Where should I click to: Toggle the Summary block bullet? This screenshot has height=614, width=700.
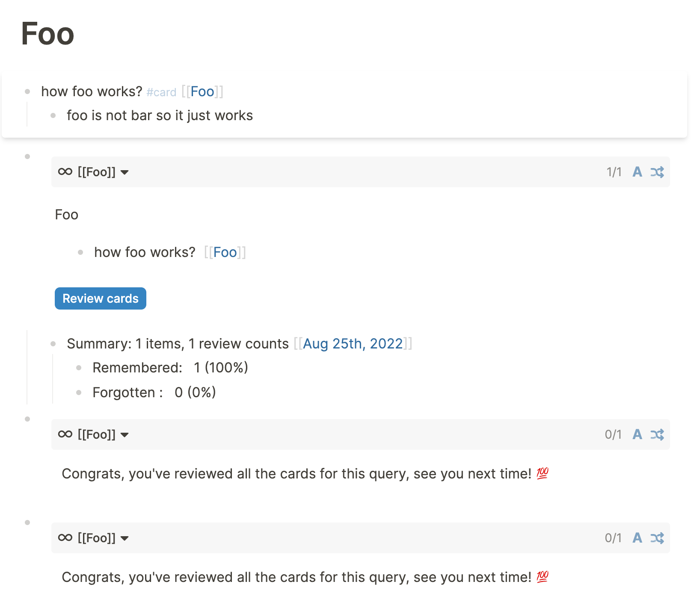click(53, 343)
